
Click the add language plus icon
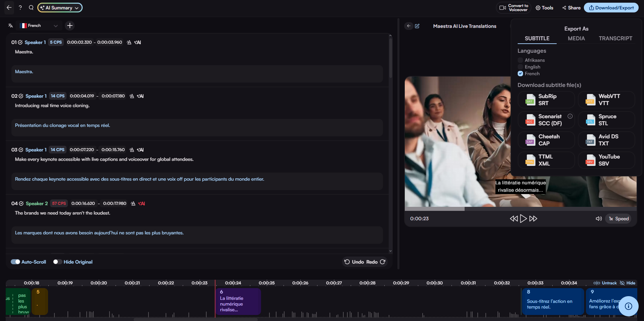(x=70, y=26)
